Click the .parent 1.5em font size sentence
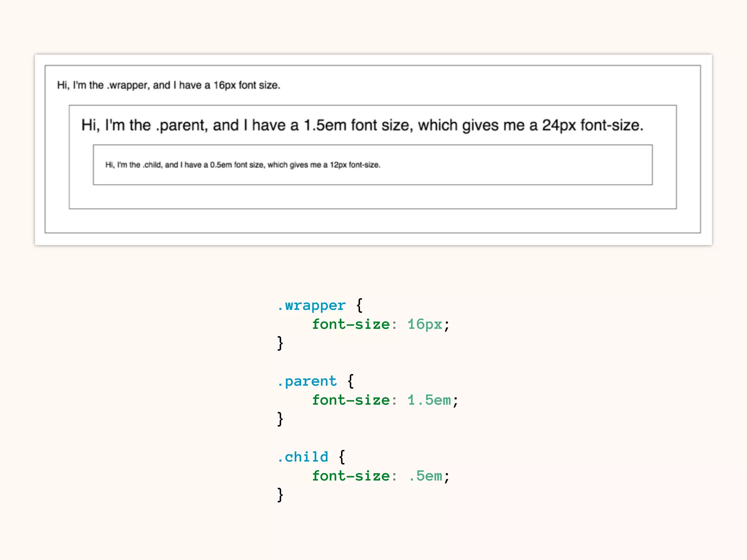This screenshot has height=560, width=747. (362, 125)
